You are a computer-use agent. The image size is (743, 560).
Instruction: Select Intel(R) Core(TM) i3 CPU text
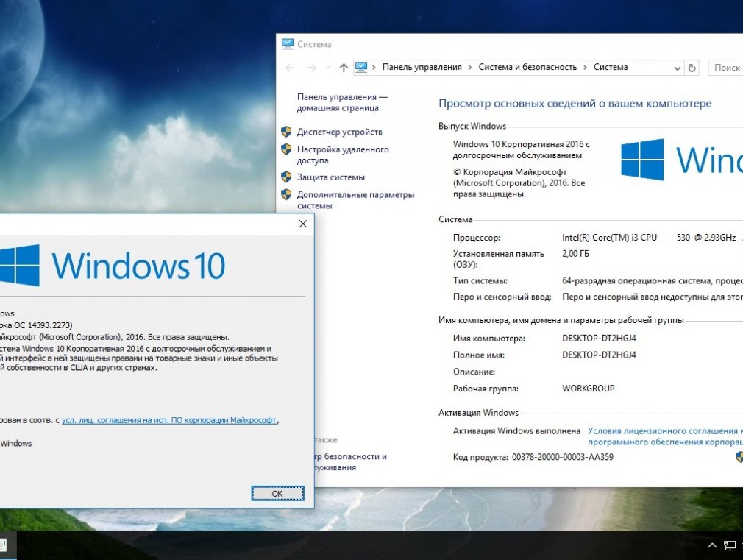point(609,238)
